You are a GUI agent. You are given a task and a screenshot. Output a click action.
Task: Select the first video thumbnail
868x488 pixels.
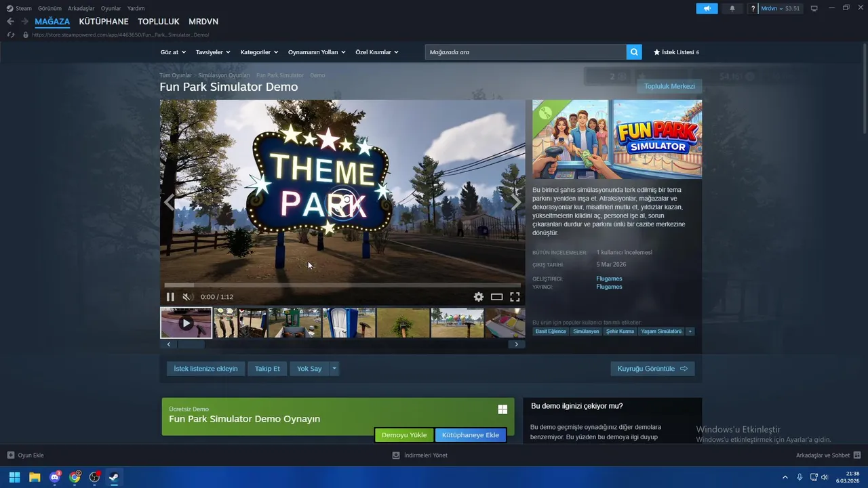(186, 323)
